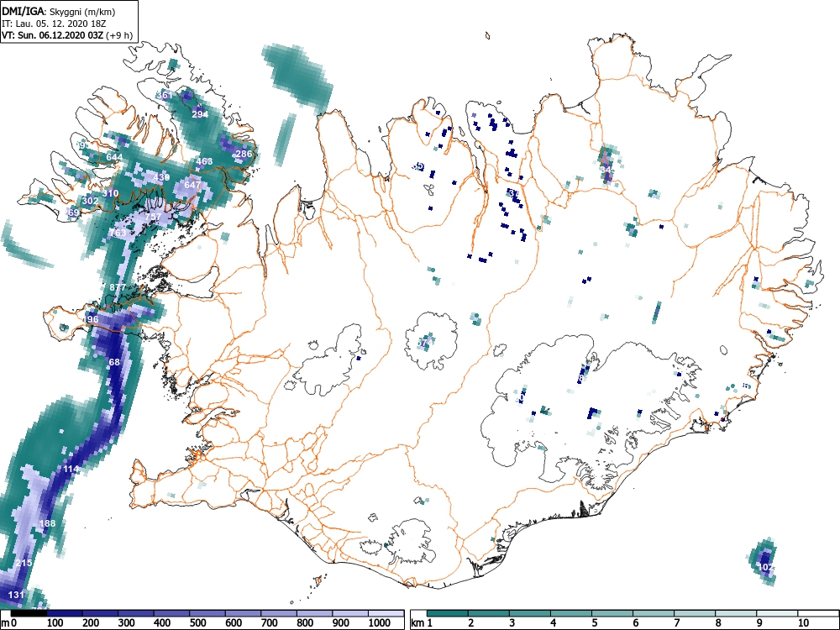
Task: Click the dark teal 1–2 km legend swatch
Action: tap(448, 613)
